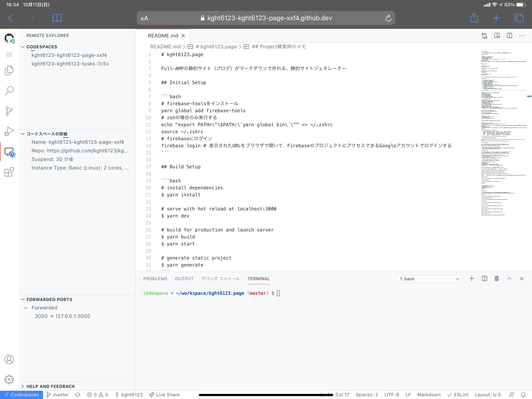Start Live Share
The width and height of the screenshot is (532, 399).
(165, 395)
